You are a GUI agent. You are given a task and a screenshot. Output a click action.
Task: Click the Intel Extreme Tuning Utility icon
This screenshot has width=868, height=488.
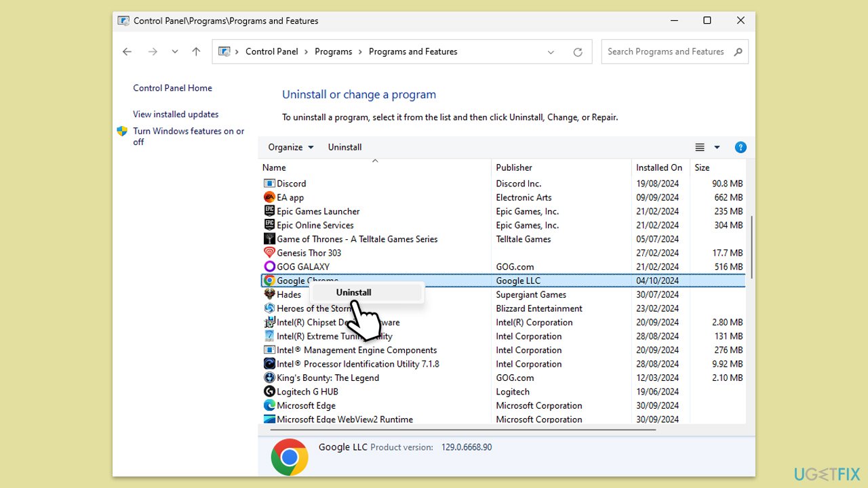coord(269,336)
